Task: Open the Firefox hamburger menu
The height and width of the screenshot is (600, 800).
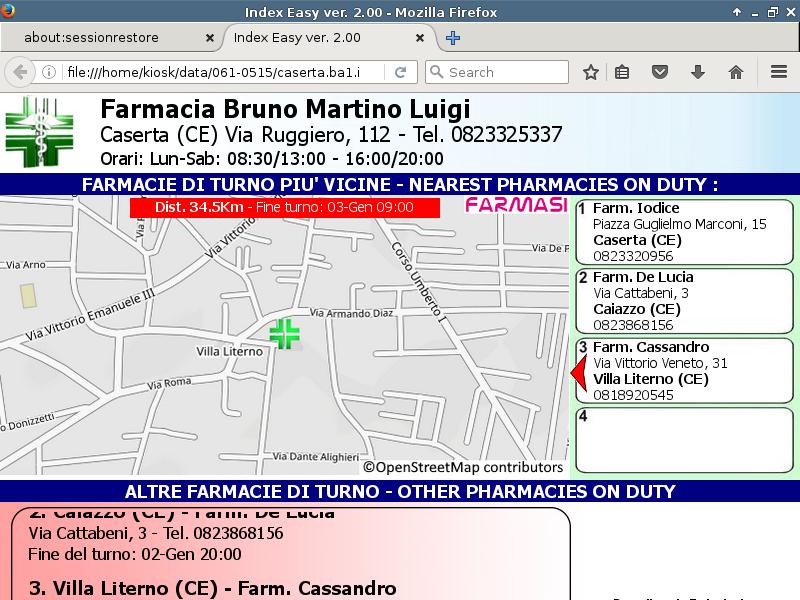Action: click(779, 72)
